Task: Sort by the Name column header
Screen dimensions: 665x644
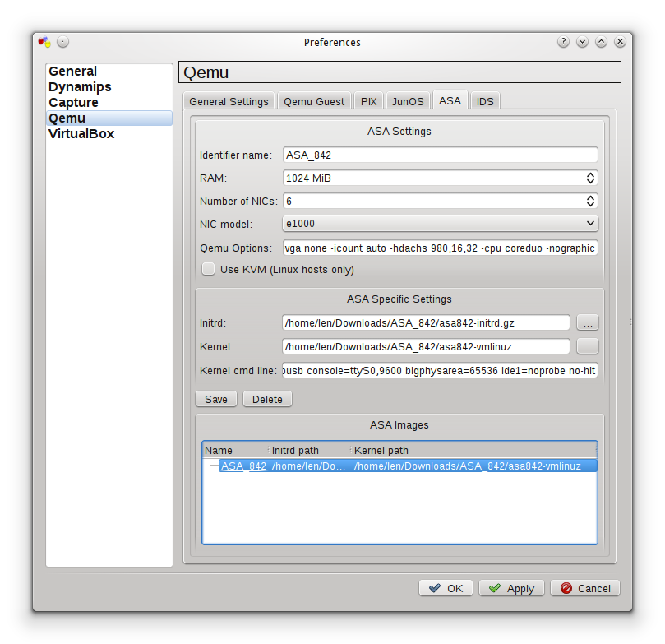Action: [x=235, y=450]
